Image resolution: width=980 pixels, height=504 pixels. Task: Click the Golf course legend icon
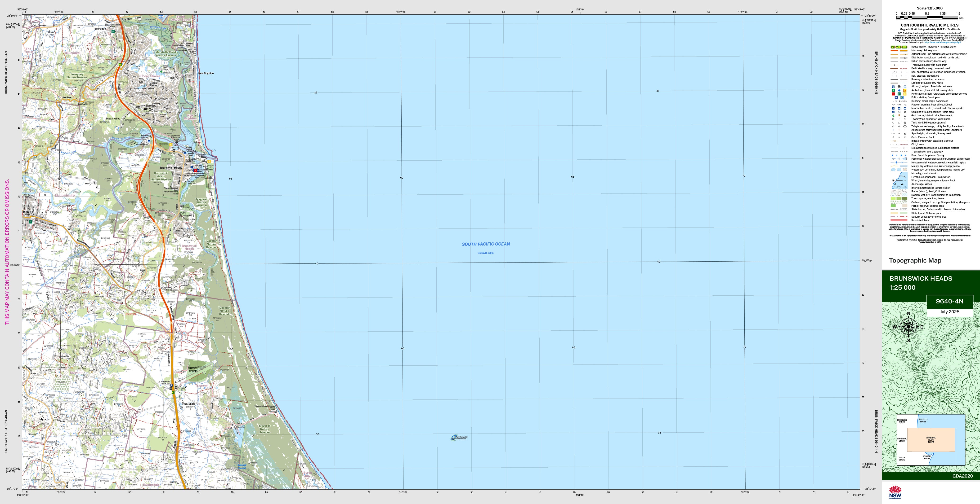click(x=893, y=116)
